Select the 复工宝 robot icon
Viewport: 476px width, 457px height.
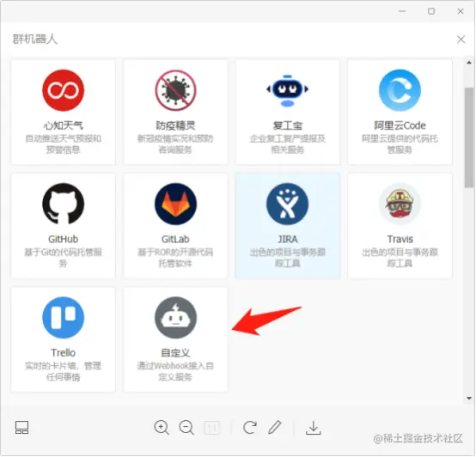pos(287,90)
